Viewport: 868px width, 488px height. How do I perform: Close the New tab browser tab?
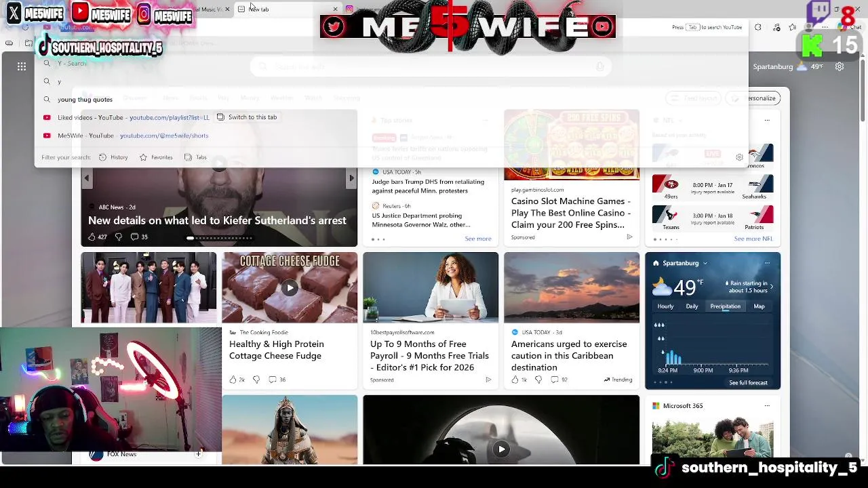click(335, 9)
